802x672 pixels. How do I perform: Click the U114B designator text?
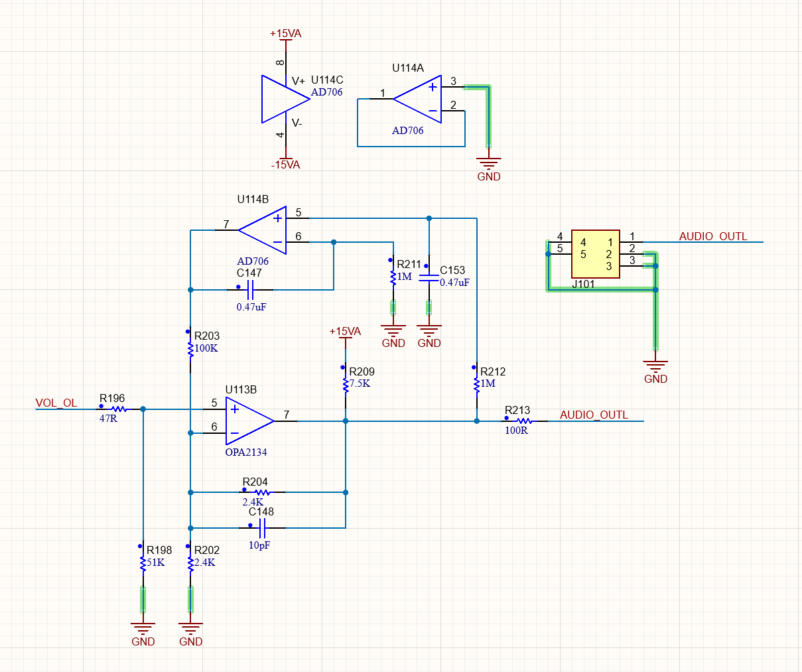click(253, 199)
